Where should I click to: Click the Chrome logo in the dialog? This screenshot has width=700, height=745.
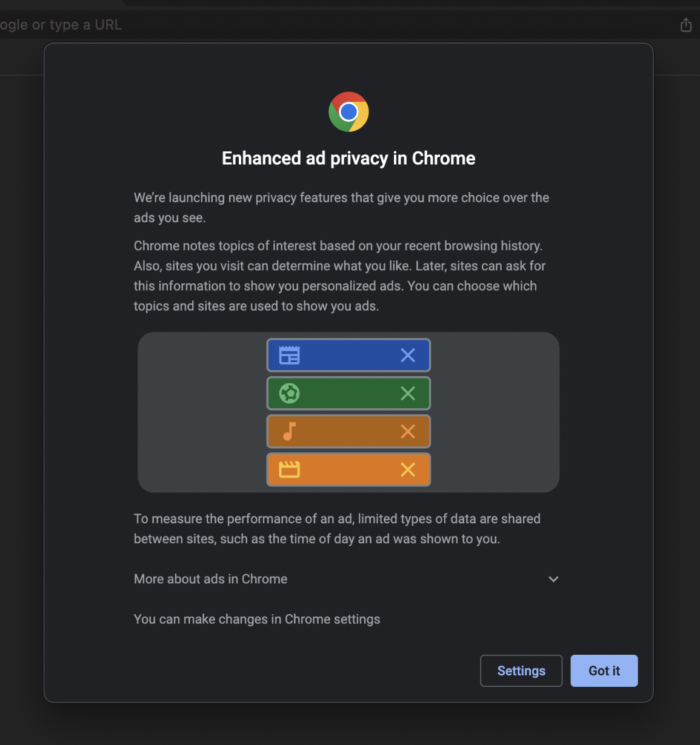point(348,112)
